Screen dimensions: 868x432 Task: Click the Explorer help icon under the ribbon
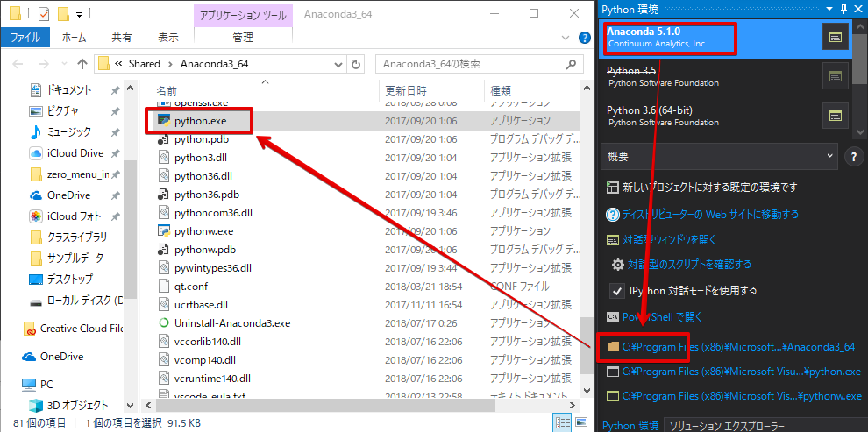584,38
